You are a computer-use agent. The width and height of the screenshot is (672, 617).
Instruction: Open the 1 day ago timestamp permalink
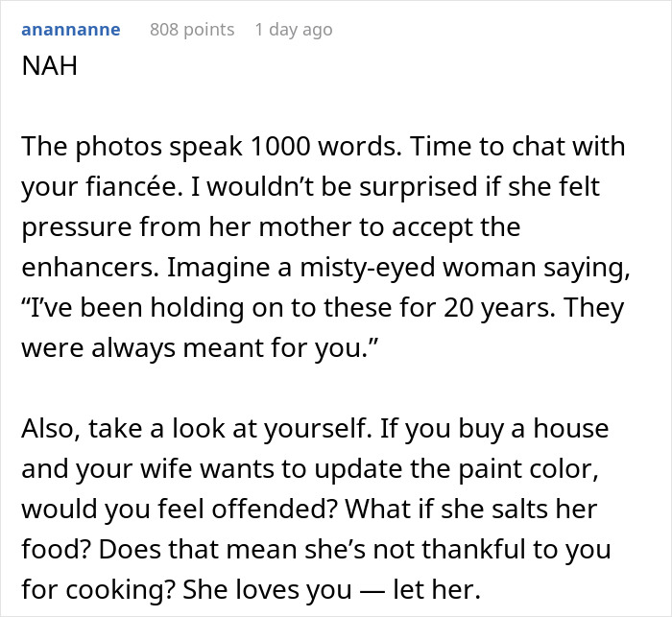[294, 30]
